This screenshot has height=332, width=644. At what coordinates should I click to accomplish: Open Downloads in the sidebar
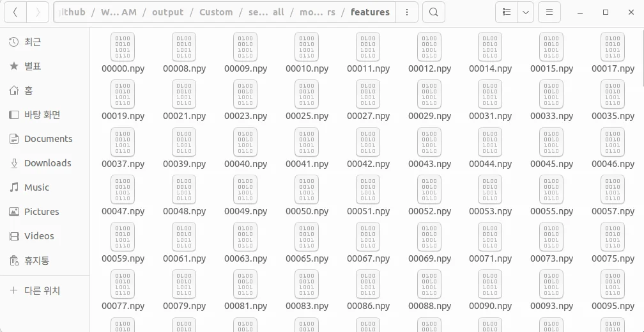point(47,163)
